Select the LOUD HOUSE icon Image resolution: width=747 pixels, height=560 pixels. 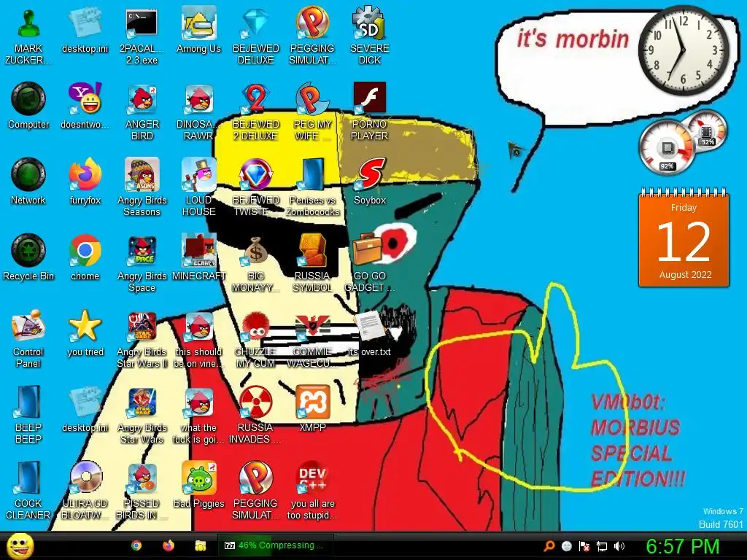click(x=198, y=188)
